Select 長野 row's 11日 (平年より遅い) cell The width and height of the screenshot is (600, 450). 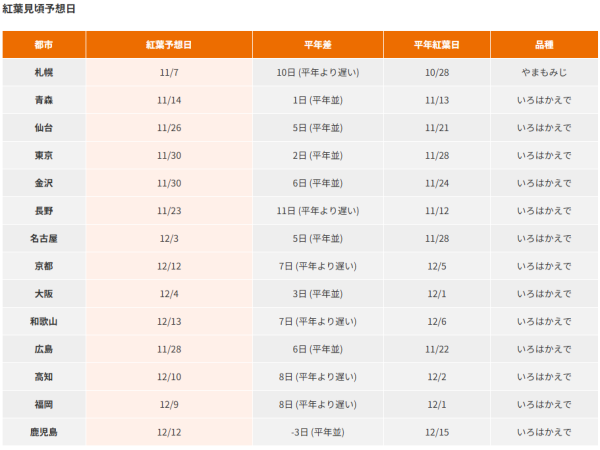click(x=317, y=211)
